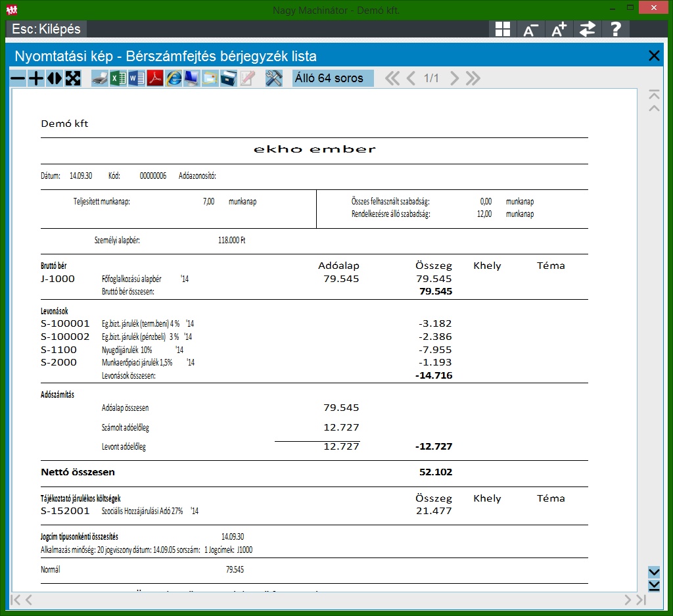The width and height of the screenshot is (673, 616).
Task: Send payslip by email envelope icon
Action: tap(210, 79)
